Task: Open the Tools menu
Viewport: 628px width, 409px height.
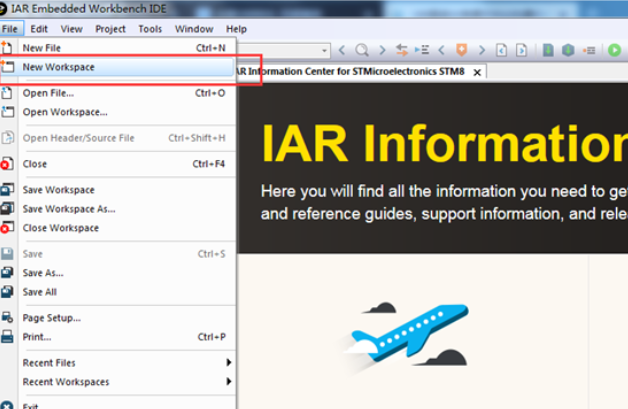Action: click(x=150, y=29)
